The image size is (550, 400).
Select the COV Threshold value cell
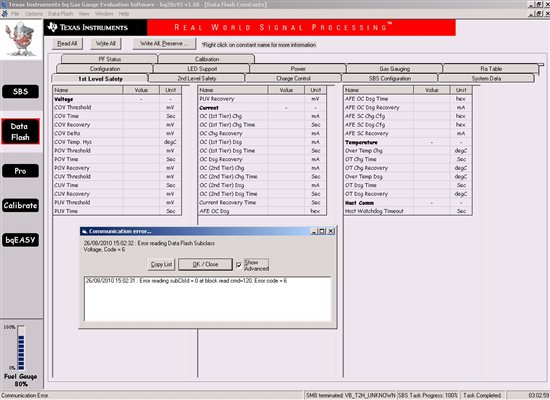[141, 107]
